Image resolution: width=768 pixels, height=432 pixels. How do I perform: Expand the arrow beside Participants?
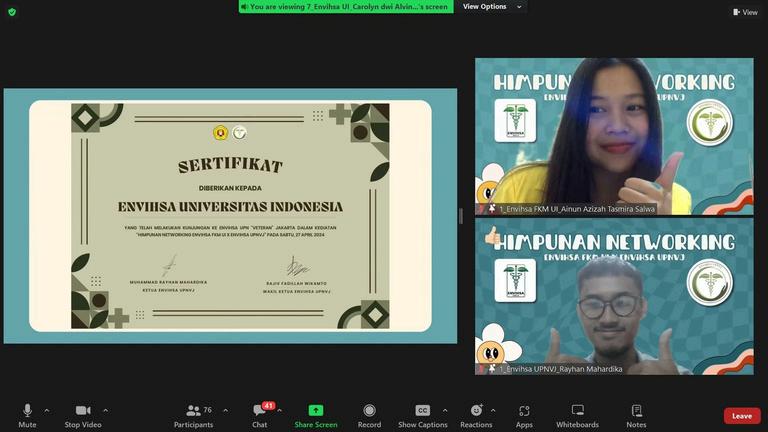click(225, 410)
